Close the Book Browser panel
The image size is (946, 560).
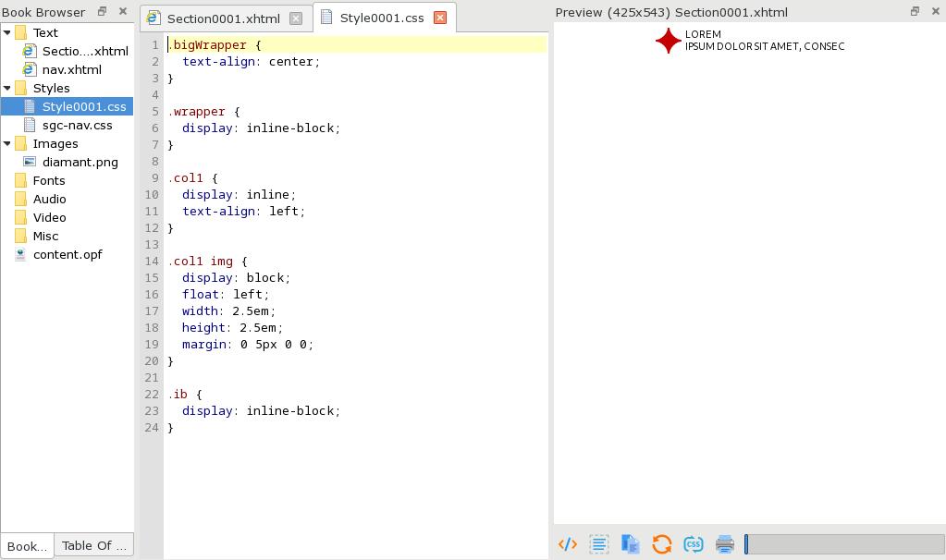[x=123, y=11]
